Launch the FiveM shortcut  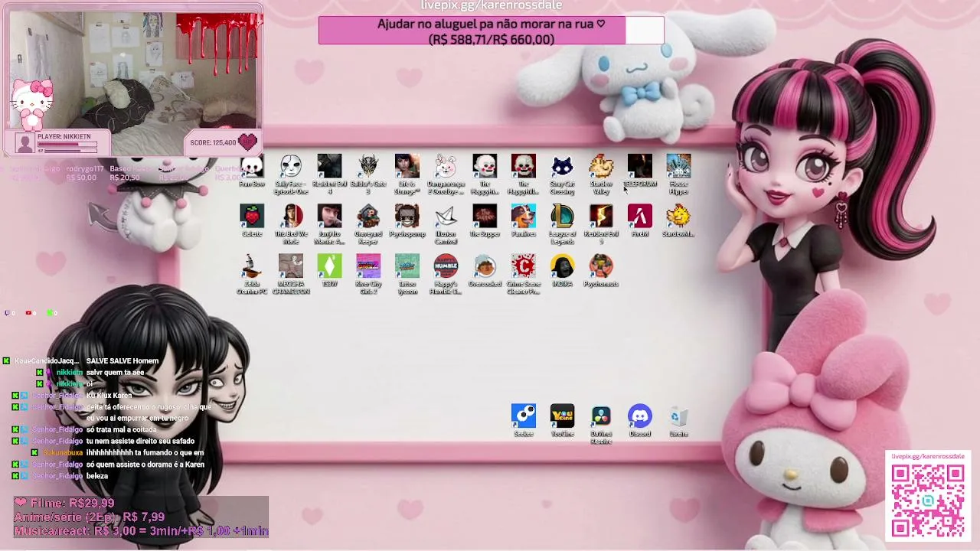point(640,220)
